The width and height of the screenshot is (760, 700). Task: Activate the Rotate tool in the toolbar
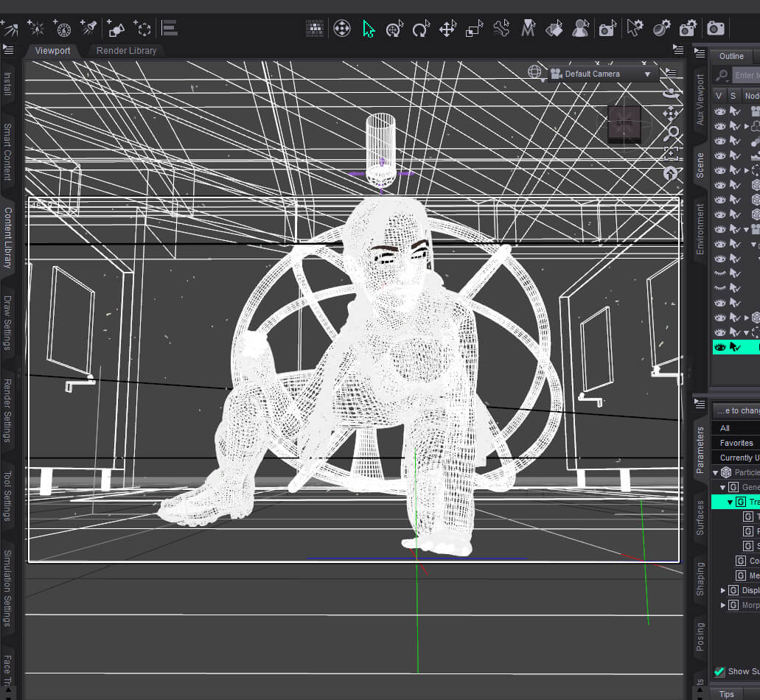[x=421, y=29]
